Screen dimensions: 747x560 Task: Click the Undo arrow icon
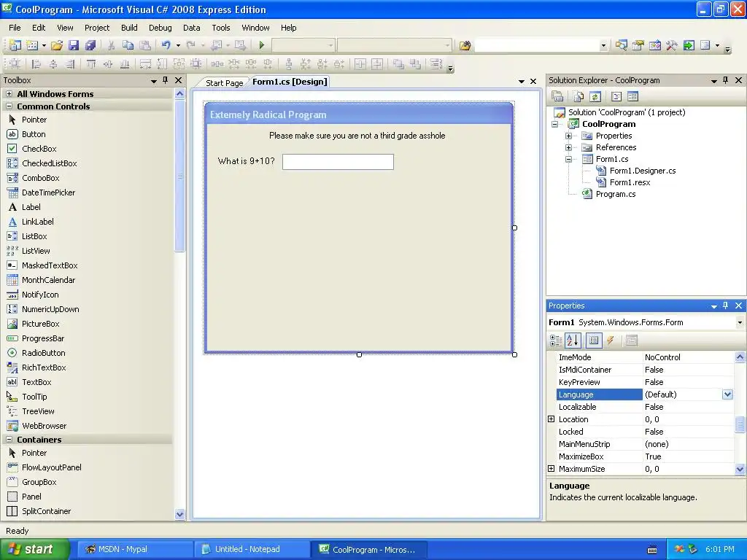point(166,45)
